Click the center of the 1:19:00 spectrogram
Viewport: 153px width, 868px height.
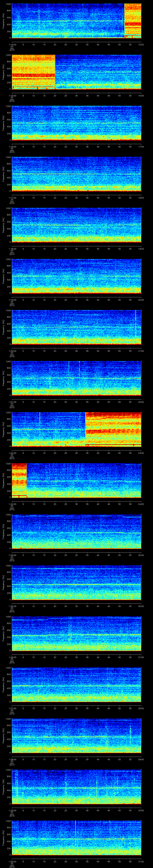[x=76, y=276]
